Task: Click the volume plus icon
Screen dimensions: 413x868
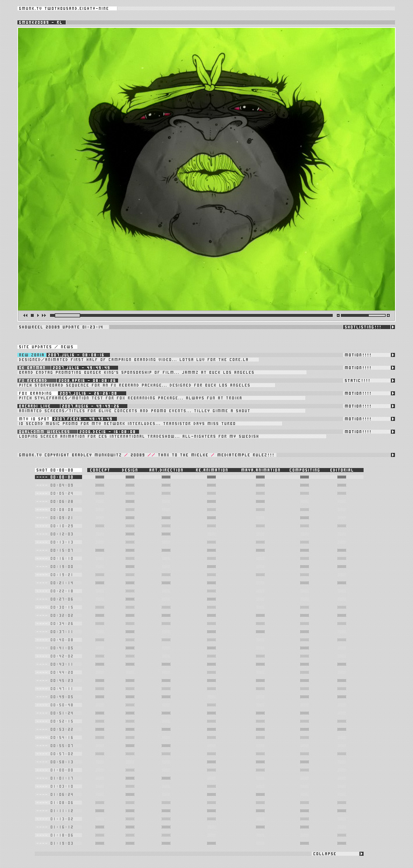Action: (388, 315)
